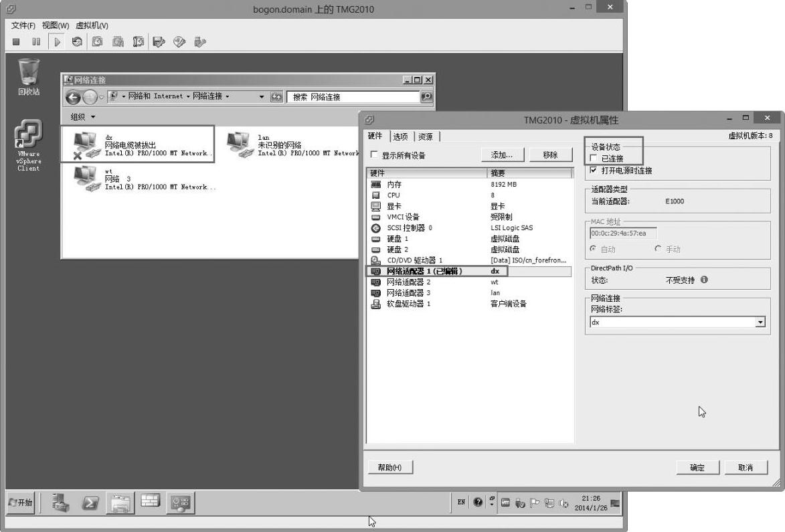Image resolution: width=785 pixels, height=532 pixels.
Task: Switch to the 选项 tab
Action: [400, 137]
